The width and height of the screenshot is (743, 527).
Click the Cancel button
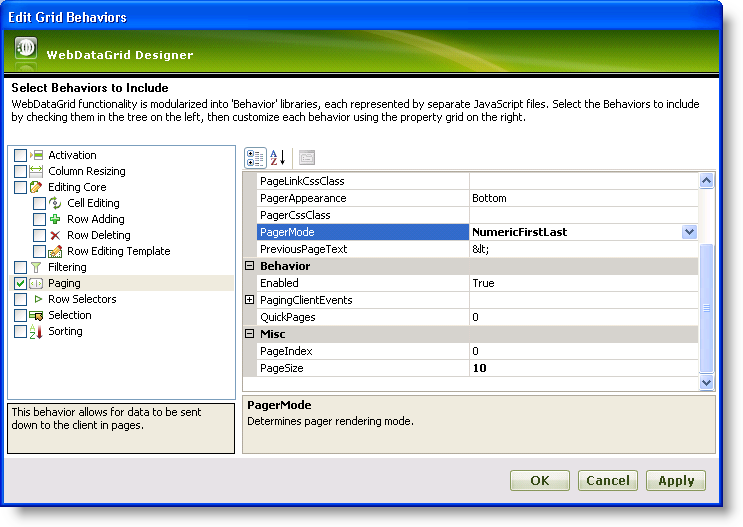607,481
